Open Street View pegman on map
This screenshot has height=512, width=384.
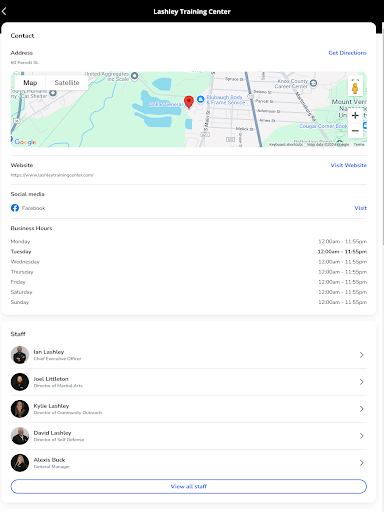pos(355,87)
